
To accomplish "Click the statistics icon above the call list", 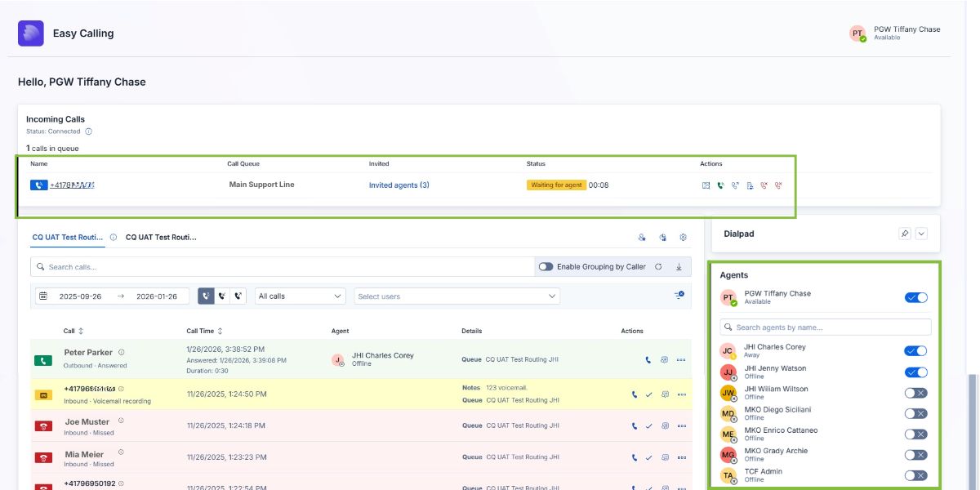I will coord(663,238).
